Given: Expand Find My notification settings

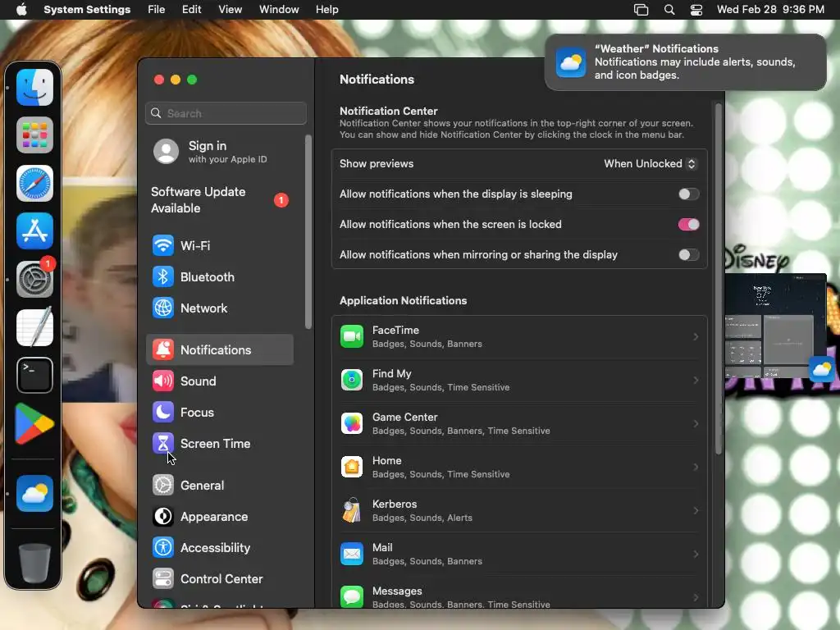Looking at the screenshot, I should (519, 380).
